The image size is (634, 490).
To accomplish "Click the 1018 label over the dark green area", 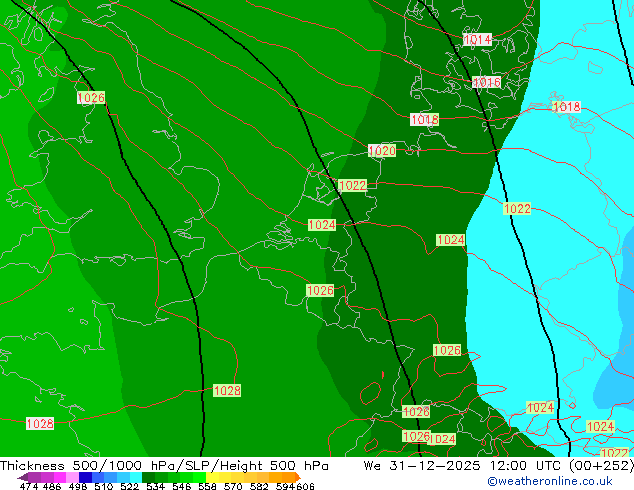I will pos(424,119).
